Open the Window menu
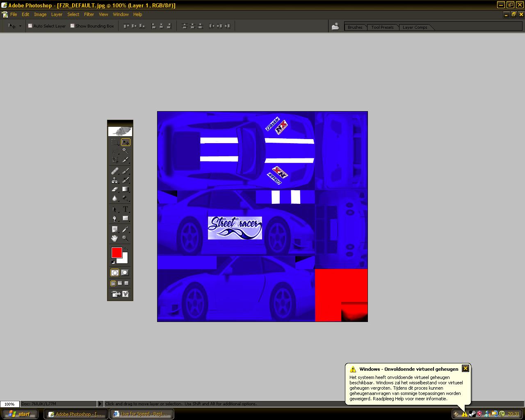 (x=121, y=14)
